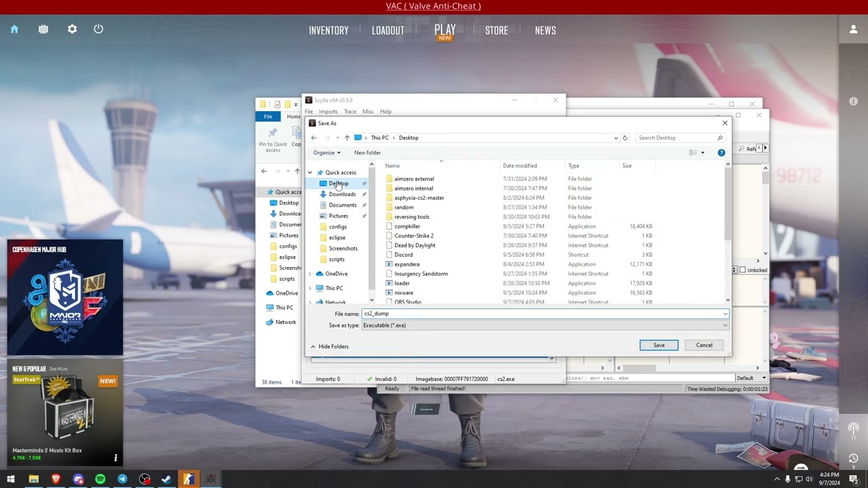Select Documents in Save As tree

click(342, 205)
